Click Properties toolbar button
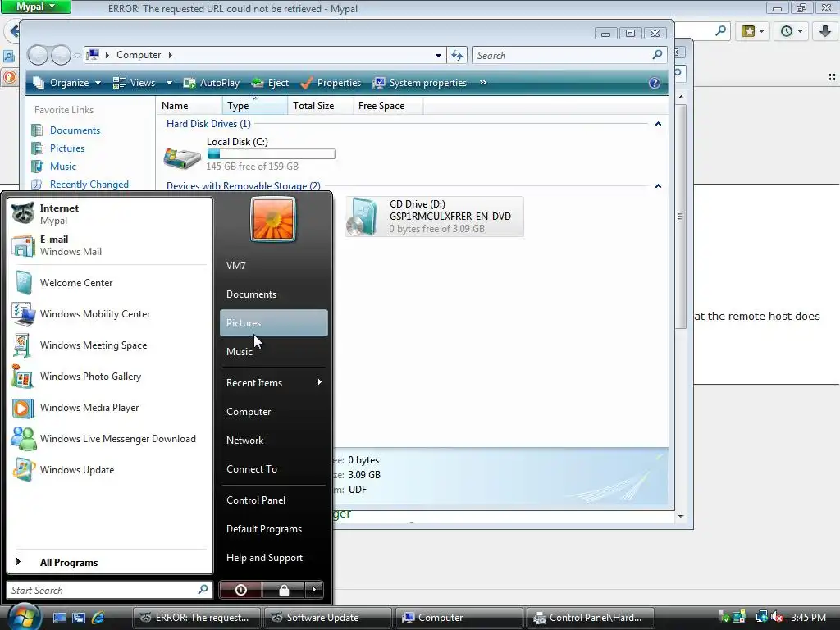Viewport: 840px width, 630px height. pos(331,83)
